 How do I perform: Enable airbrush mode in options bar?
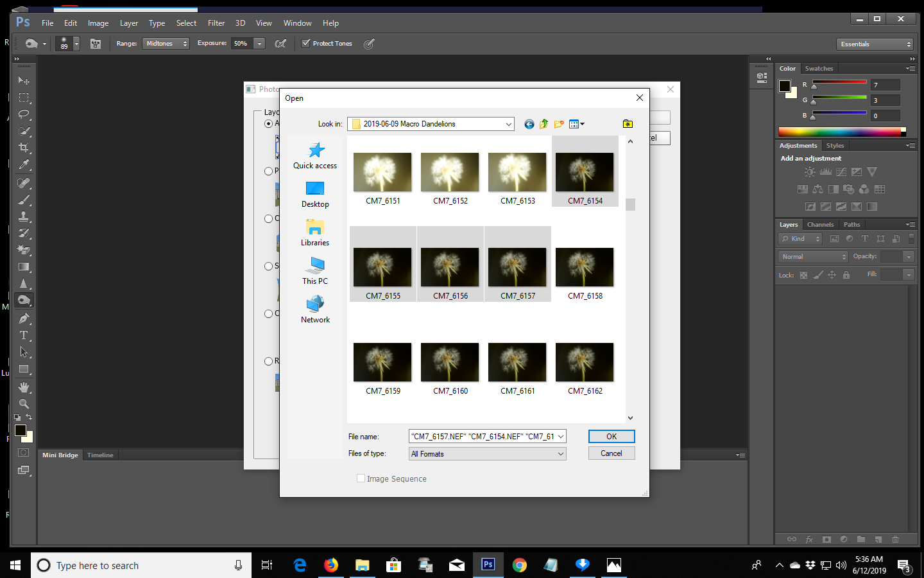pos(369,44)
